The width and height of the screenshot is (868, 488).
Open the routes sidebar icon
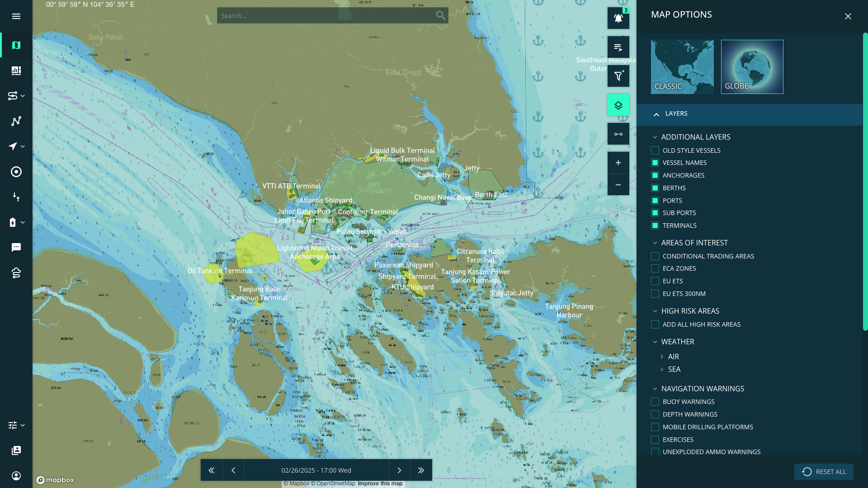[13, 96]
